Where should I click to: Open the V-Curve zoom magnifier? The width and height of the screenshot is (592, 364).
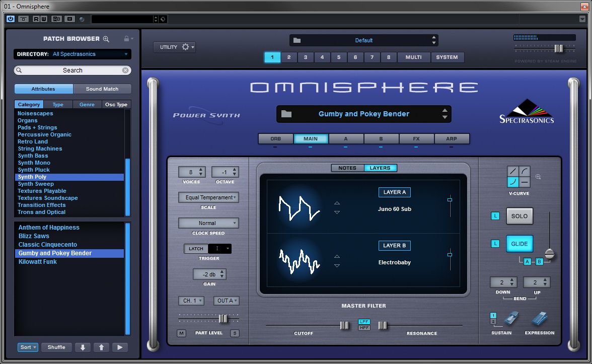538,177
